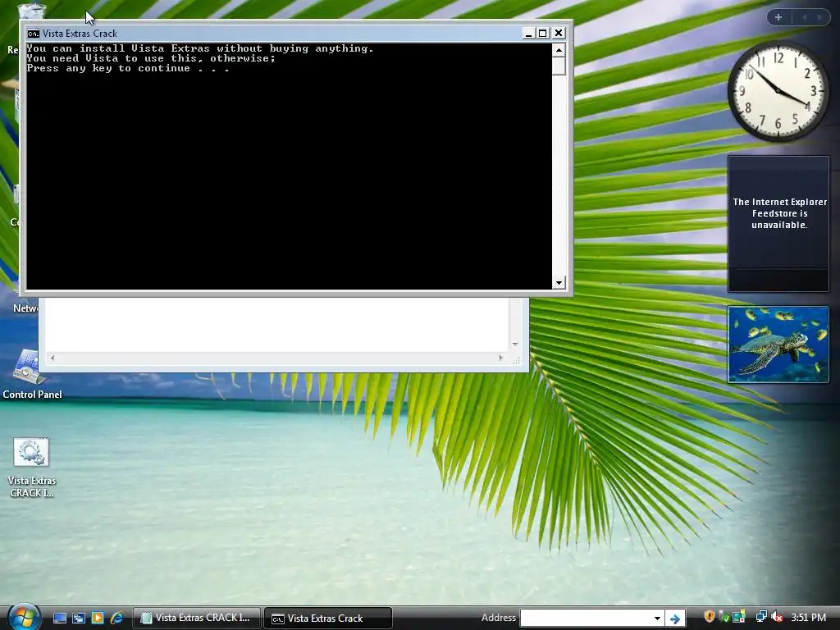Click the background window's right scroll arrow

coord(501,358)
